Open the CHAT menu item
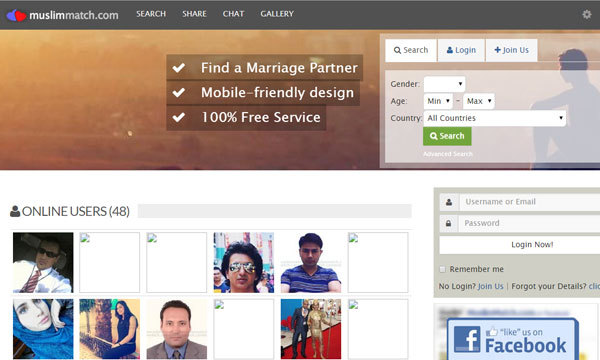The image size is (600, 360). pyautogui.click(x=233, y=14)
